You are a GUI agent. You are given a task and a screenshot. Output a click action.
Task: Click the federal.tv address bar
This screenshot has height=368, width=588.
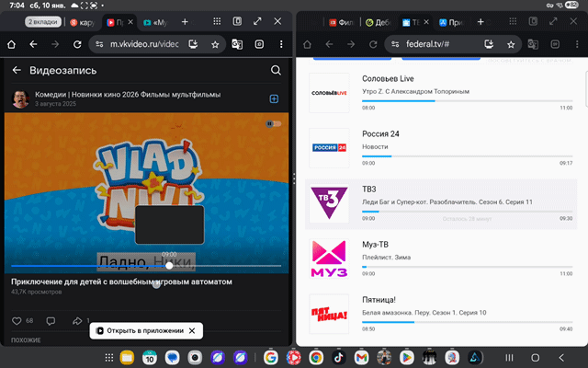coord(441,43)
